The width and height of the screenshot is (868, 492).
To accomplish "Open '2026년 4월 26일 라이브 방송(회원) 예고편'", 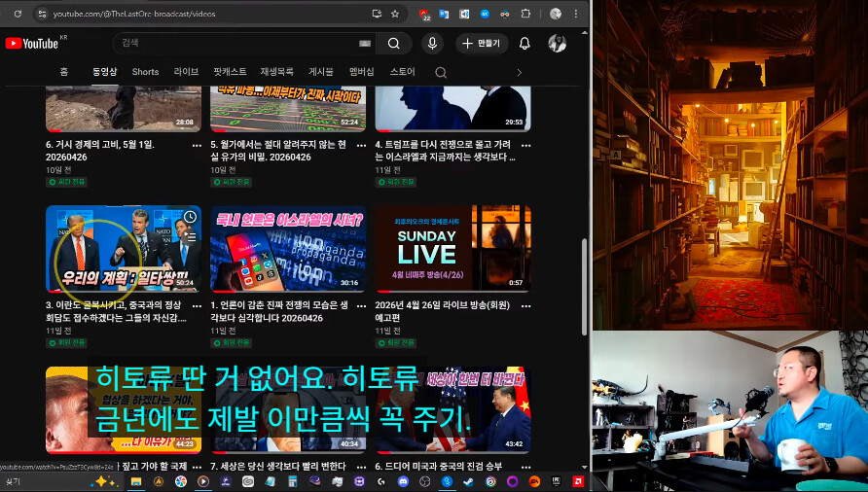I will tap(443, 311).
